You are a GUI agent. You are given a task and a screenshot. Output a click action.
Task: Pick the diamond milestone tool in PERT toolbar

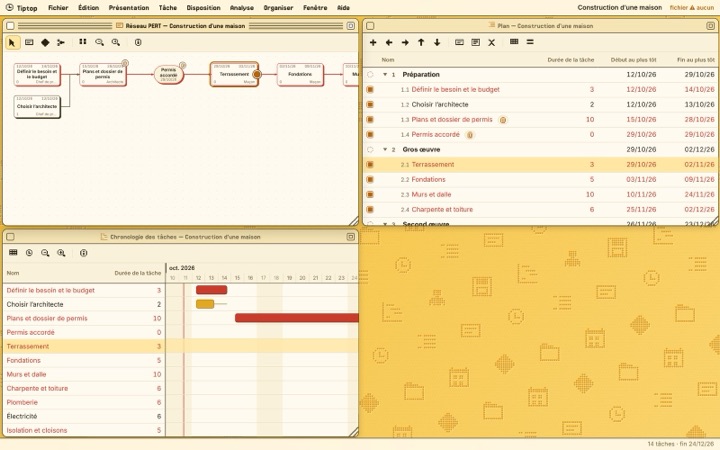45,42
